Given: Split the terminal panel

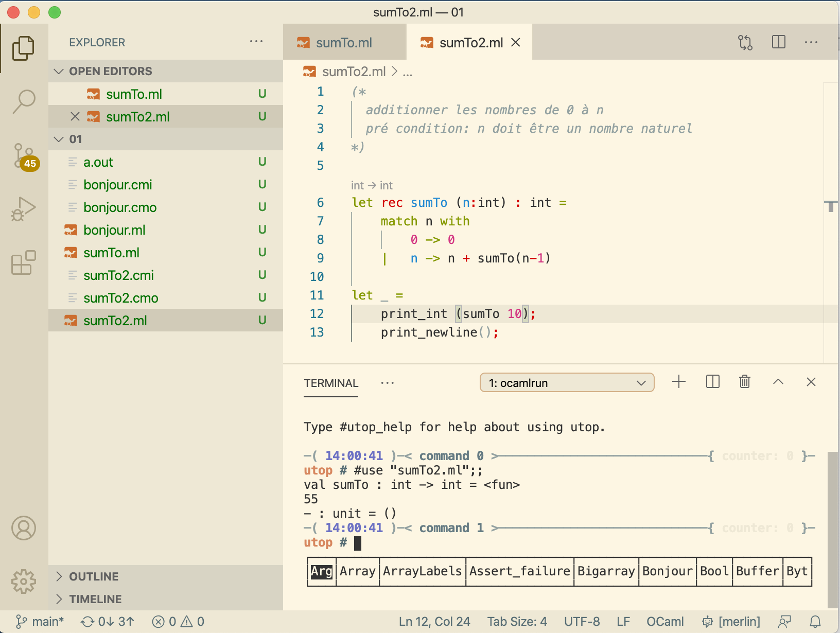Looking at the screenshot, I should (x=713, y=382).
